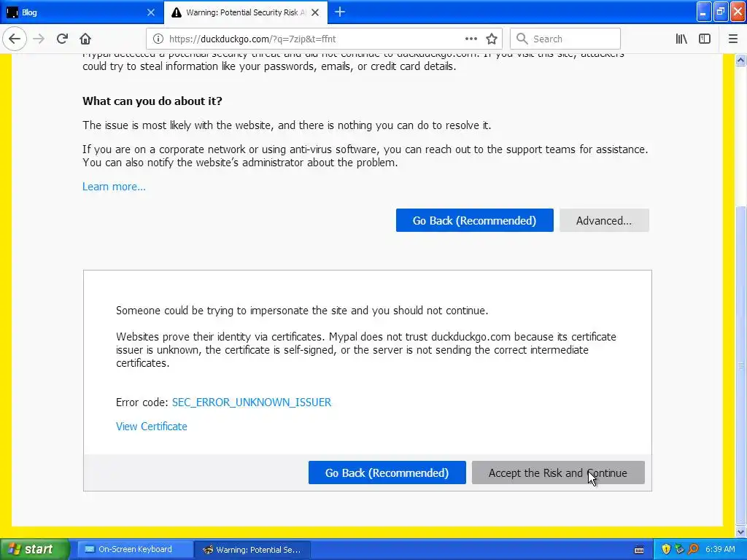
Task: Click the forward navigation arrow
Action: pos(39,39)
